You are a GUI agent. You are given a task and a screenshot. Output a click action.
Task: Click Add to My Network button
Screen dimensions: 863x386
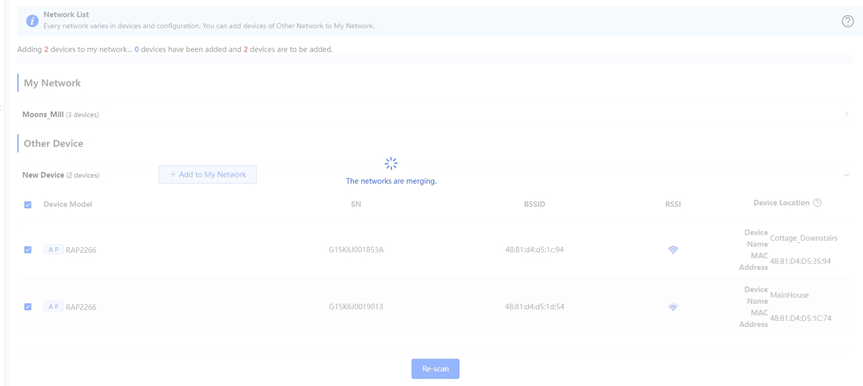pyautogui.click(x=207, y=175)
